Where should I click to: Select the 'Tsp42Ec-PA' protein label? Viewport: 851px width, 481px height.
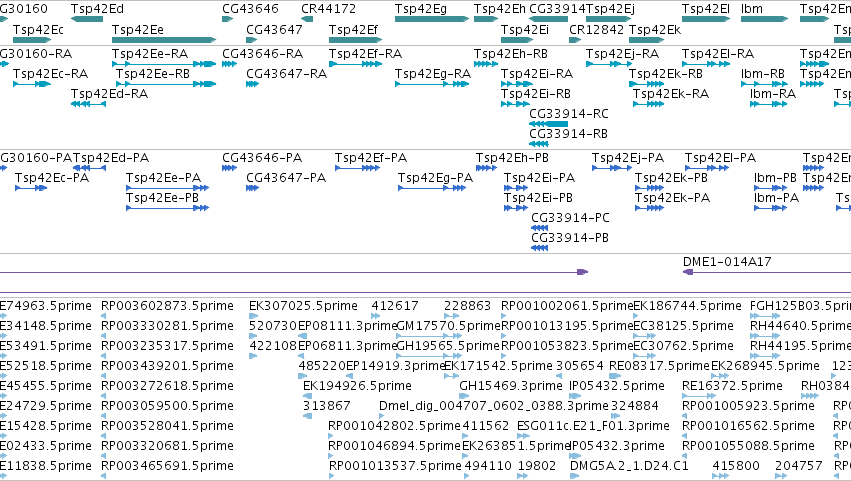point(52,178)
